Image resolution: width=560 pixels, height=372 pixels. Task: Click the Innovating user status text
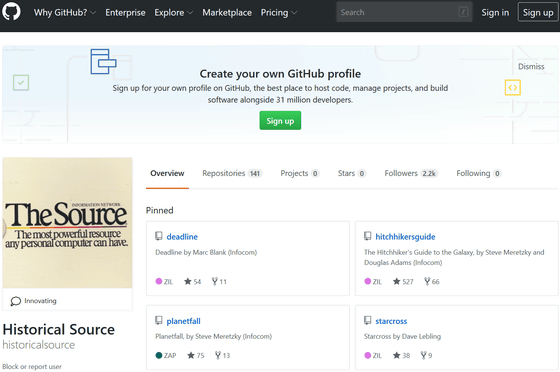point(40,301)
